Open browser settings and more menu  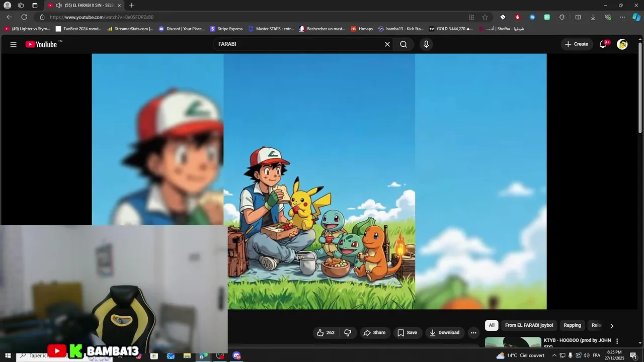[x=622, y=17]
